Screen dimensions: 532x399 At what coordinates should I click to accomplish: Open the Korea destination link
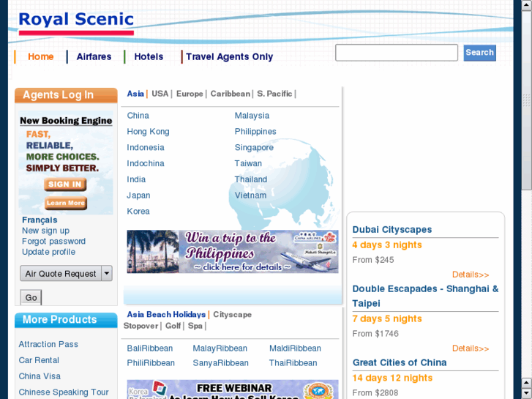[x=138, y=212]
